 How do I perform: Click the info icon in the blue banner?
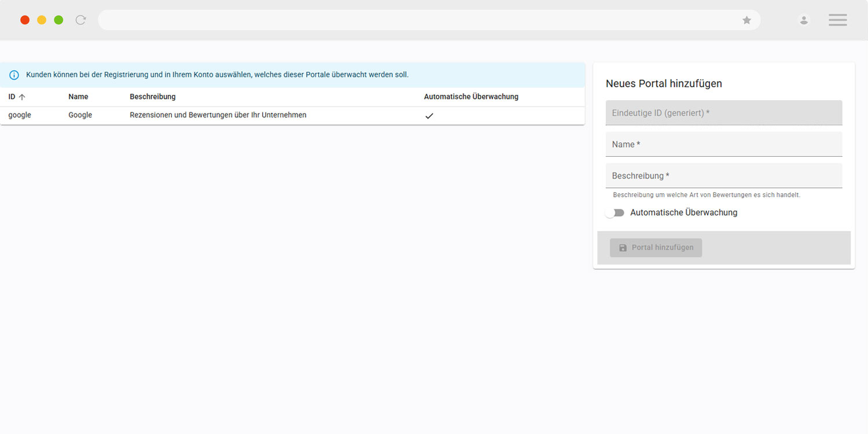14,75
